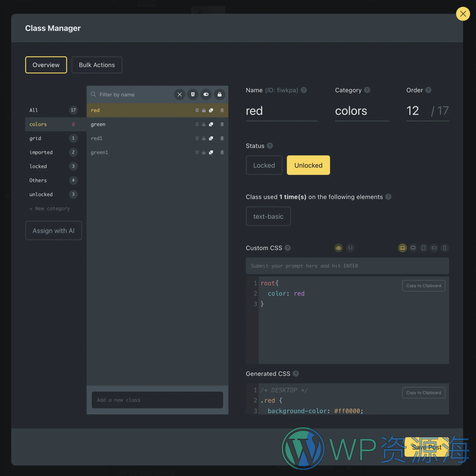
Task: Toggle lock icon on the red row
Action: pos(204,110)
